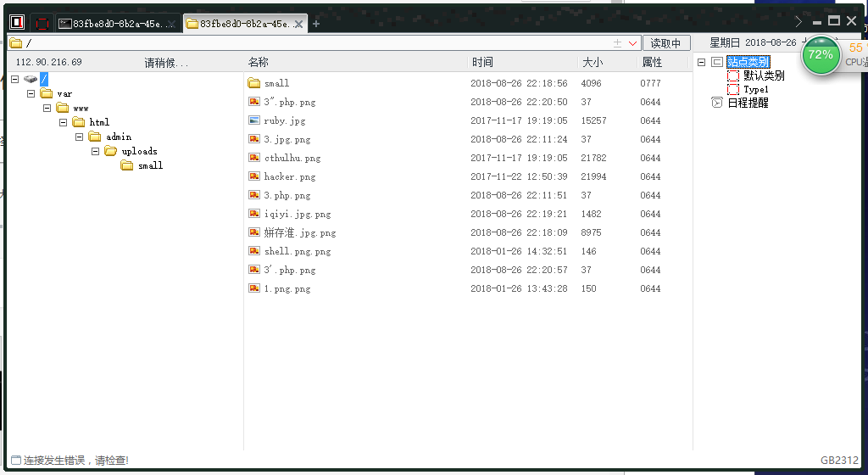Select the small folder icon in file list
This screenshot has height=475, width=868.
(x=254, y=83)
